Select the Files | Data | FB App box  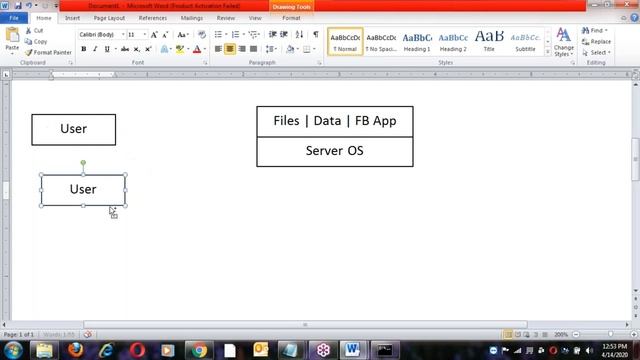335,121
